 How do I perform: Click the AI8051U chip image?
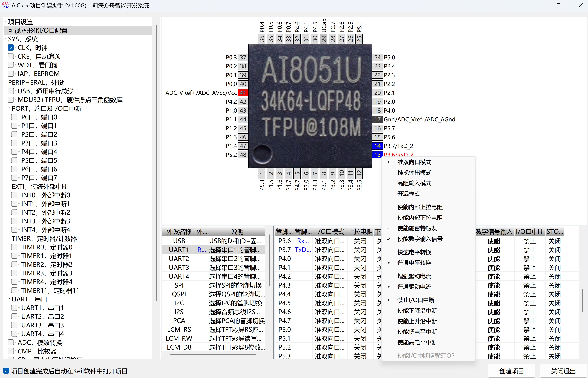click(310, 106)
